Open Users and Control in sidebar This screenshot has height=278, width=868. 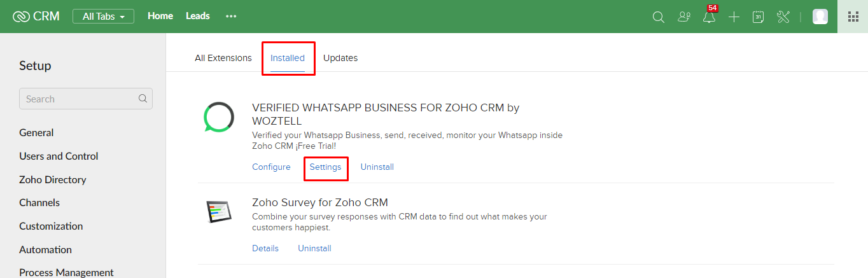[59, 156]
